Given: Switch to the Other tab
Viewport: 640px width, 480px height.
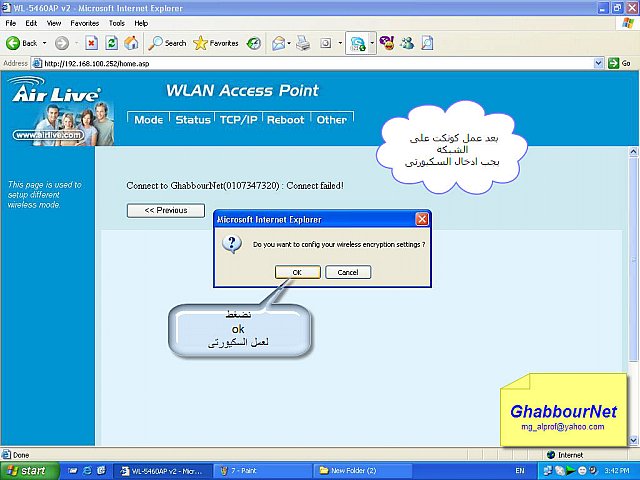Looking at the screenshot, I should tap(331, 120).
